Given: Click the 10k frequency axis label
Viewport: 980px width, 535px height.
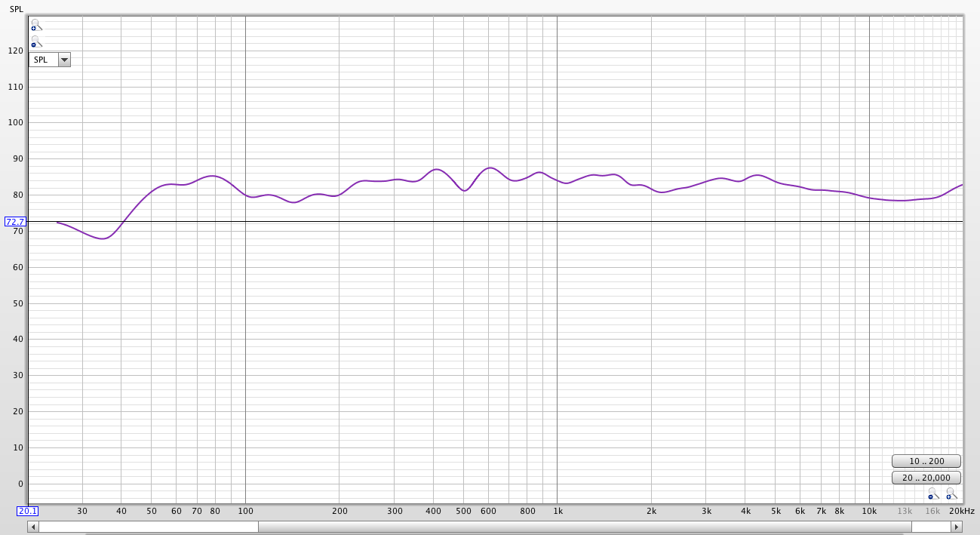Looking at the screenshot, I should click(870, 511).
